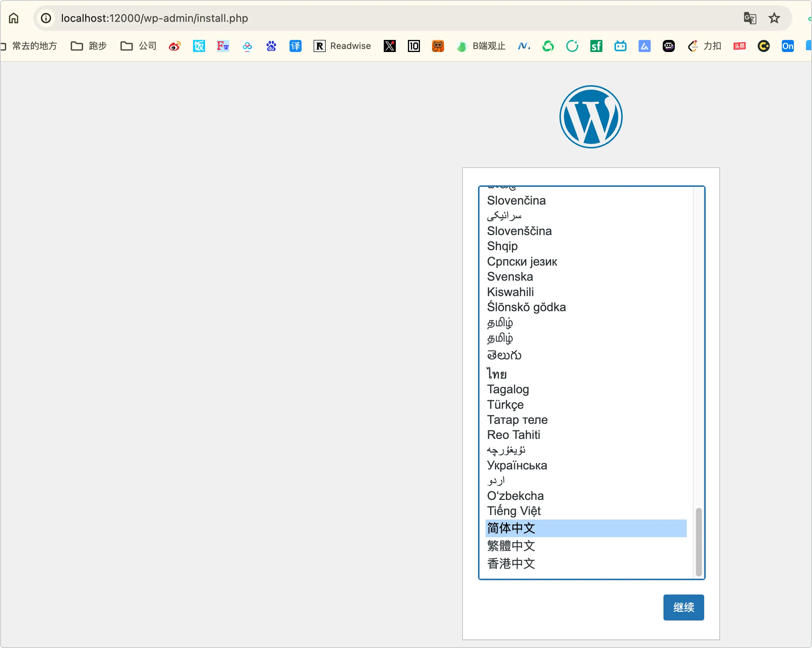
Task: Bookmark this page with the star icon
Action: pyautogui.click(x=774, y=18)
